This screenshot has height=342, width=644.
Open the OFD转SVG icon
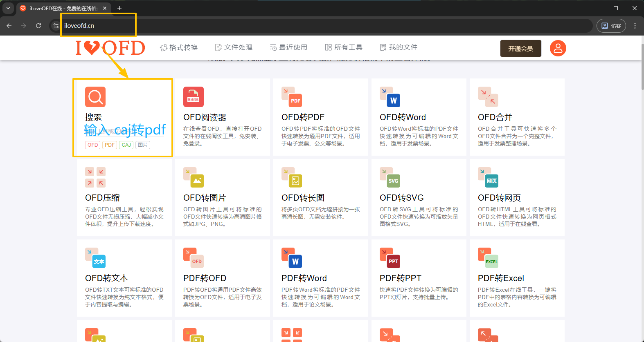tap(390, 177)
